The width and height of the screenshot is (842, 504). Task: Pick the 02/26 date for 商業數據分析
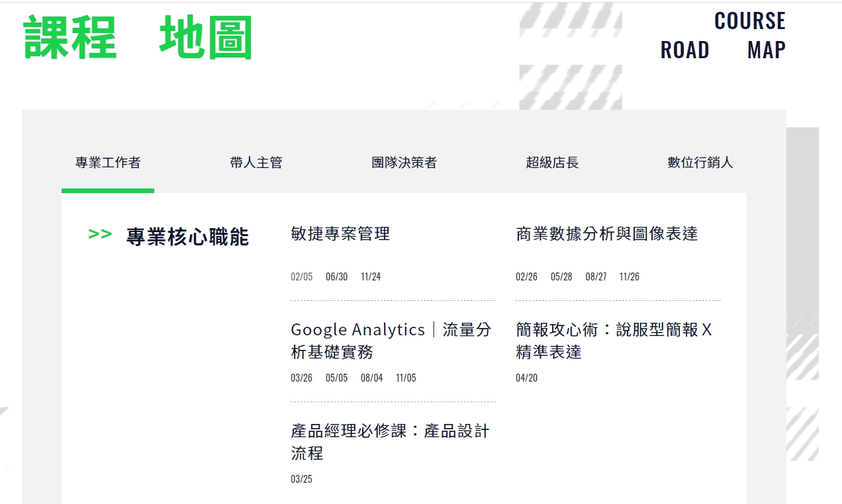click(526, 276)
